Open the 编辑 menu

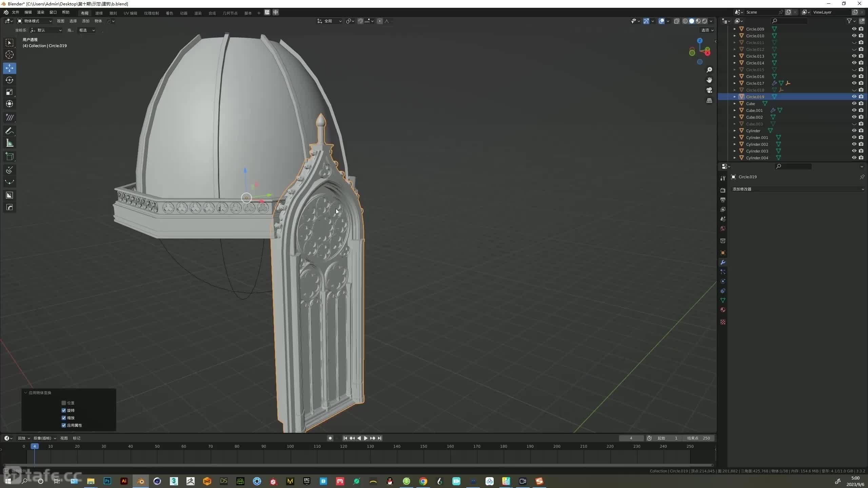pyautogui.click(x=28, y=12)
